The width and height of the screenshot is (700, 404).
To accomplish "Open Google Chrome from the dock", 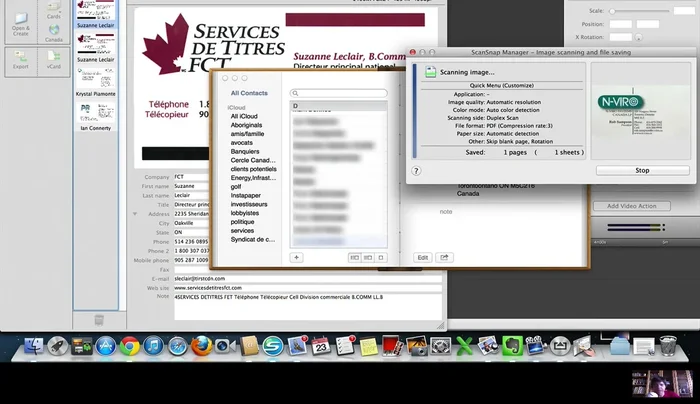I will [129, 346].
